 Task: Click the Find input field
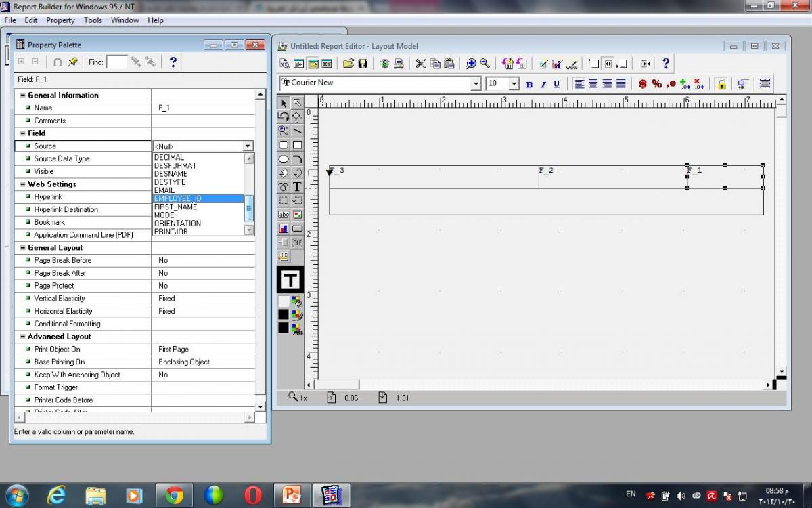click(x=116, y=62)
